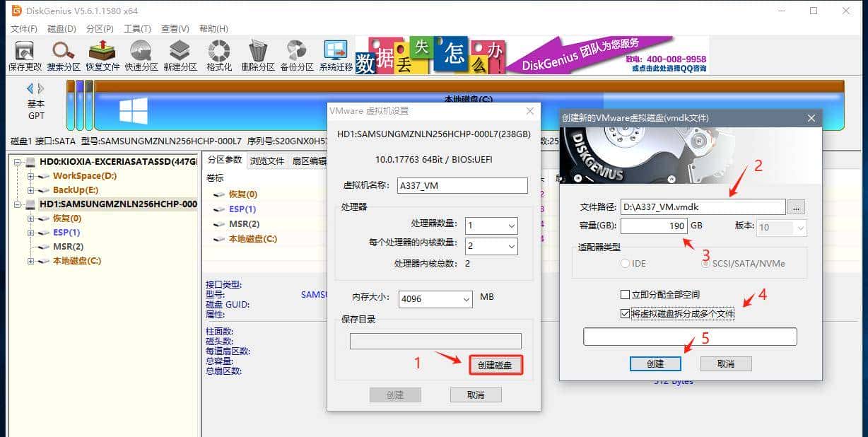Enable the 立即分配全部空间 checkbox
868x437 pixels.
625,293
